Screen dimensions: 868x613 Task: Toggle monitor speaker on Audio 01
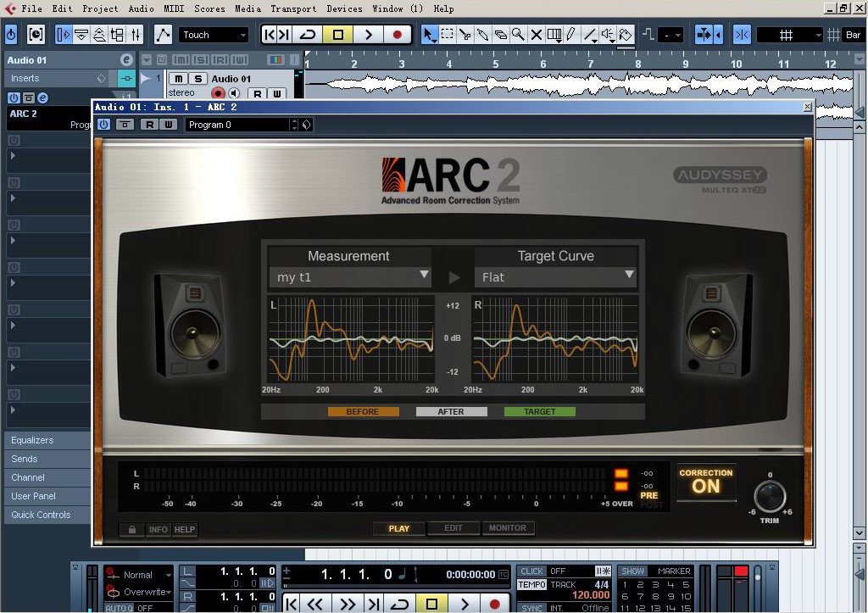[x=234, y=93]
